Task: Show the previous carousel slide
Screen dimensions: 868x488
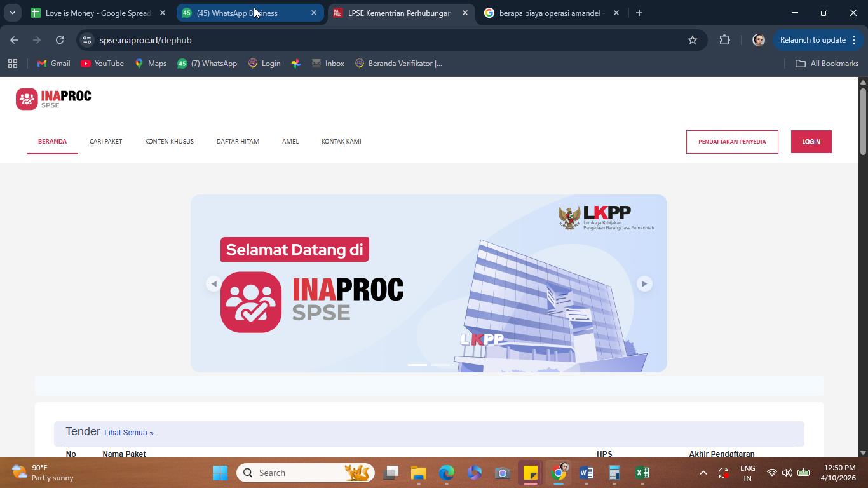Action: click(214, 283)
